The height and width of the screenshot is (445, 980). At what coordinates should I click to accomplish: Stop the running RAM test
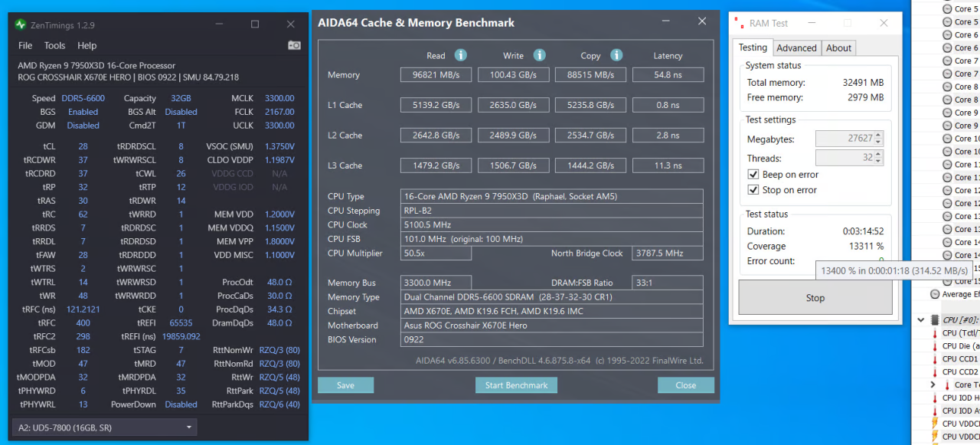815,298
